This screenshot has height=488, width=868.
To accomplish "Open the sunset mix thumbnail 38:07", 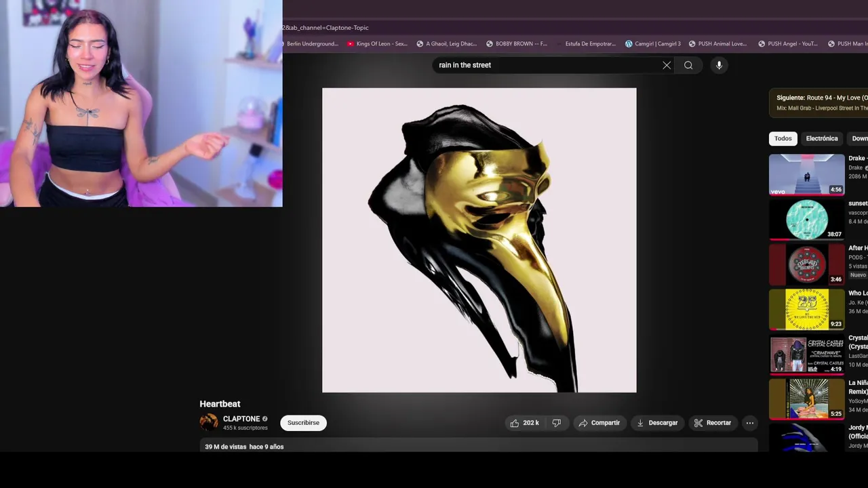I will [807, 219].
